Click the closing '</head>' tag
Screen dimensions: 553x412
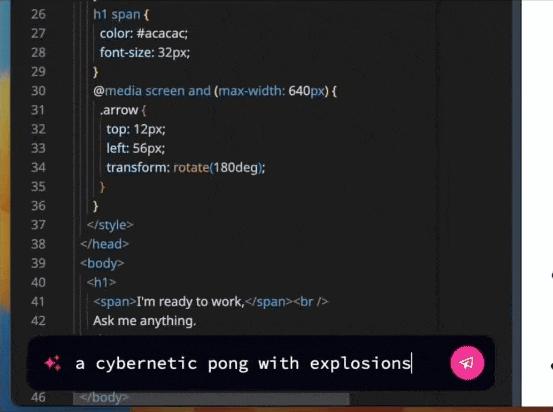pyautogui.click(x=105, y=244)
